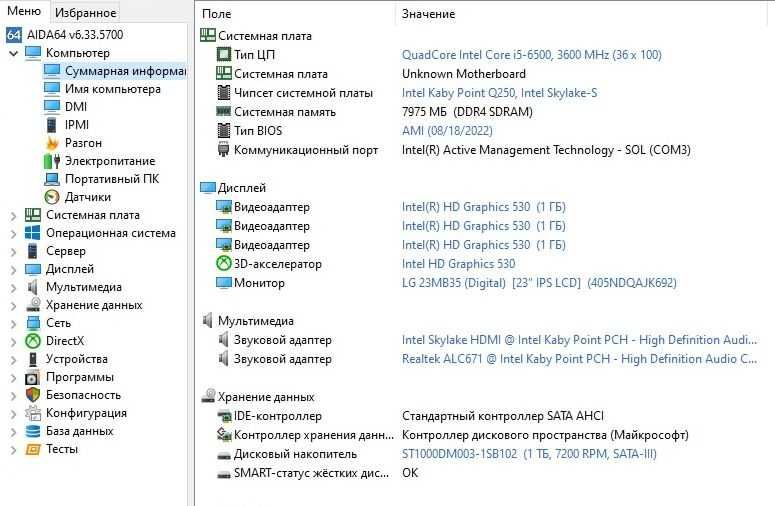Expand the Операционная система node

(x=13, y=233)
